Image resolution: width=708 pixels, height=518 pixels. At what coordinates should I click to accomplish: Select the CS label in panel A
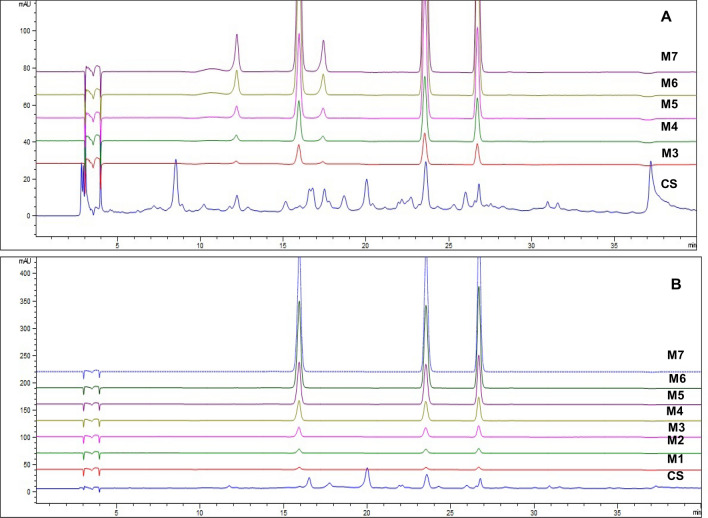(669, 184)
